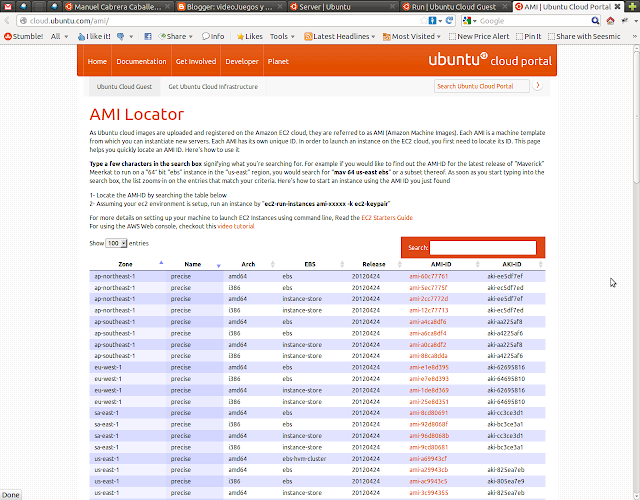Viewport: 640px width, 500px height.
Task: Open the Share dropdown menu
Action: (x=176, y=36)
